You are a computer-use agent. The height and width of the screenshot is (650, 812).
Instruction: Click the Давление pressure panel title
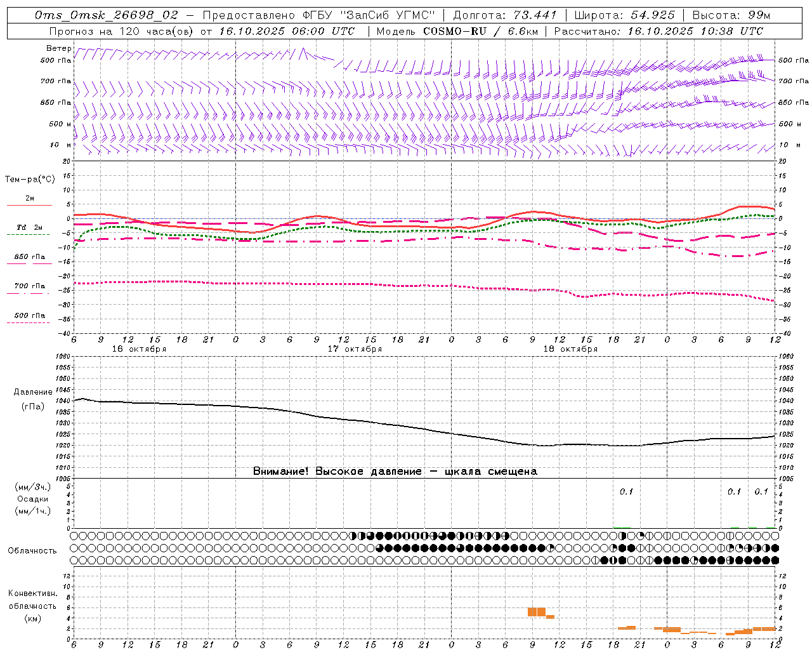click(33, 392)
